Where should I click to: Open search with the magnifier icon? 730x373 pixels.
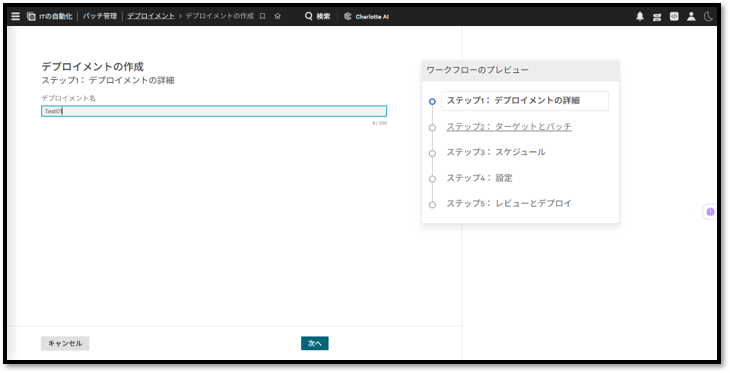(308, 16)
